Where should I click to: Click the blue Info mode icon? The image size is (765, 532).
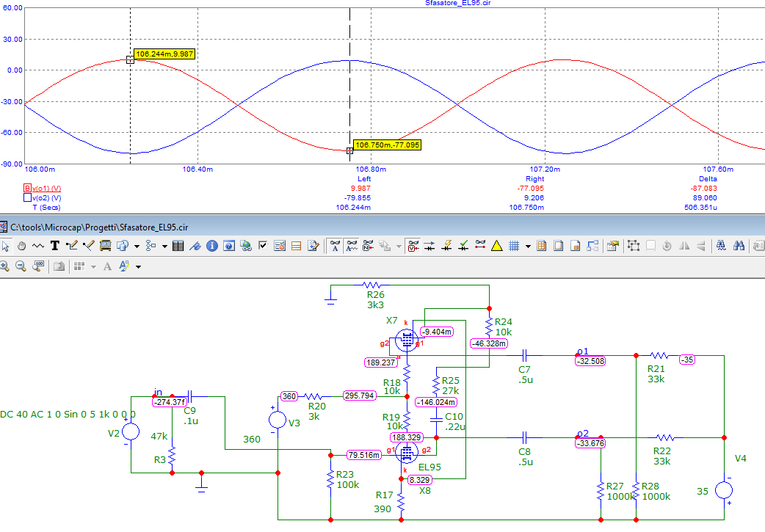[x=211, y=246]
